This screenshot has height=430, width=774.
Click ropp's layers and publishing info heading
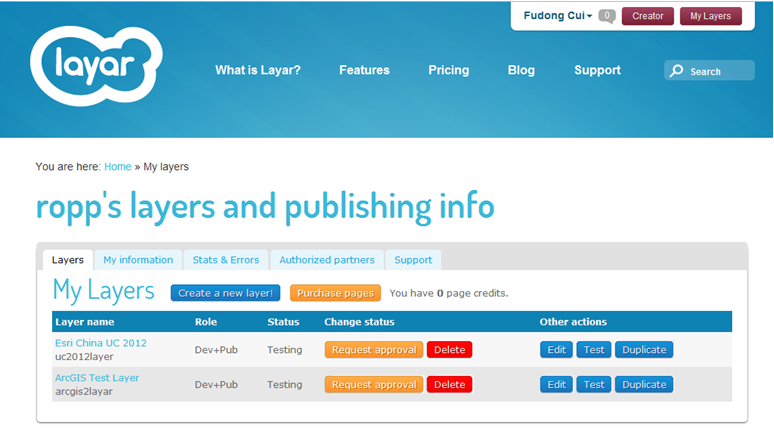pos(265,206)
